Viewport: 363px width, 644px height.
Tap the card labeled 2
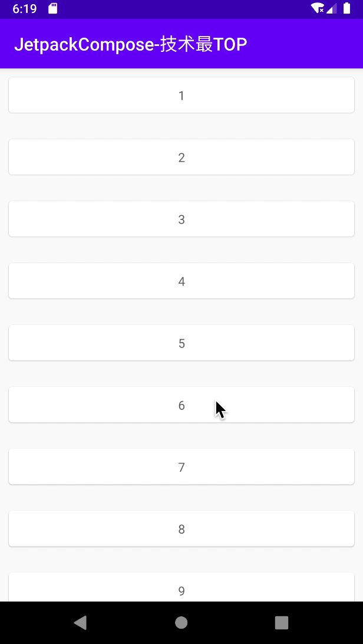181,157
